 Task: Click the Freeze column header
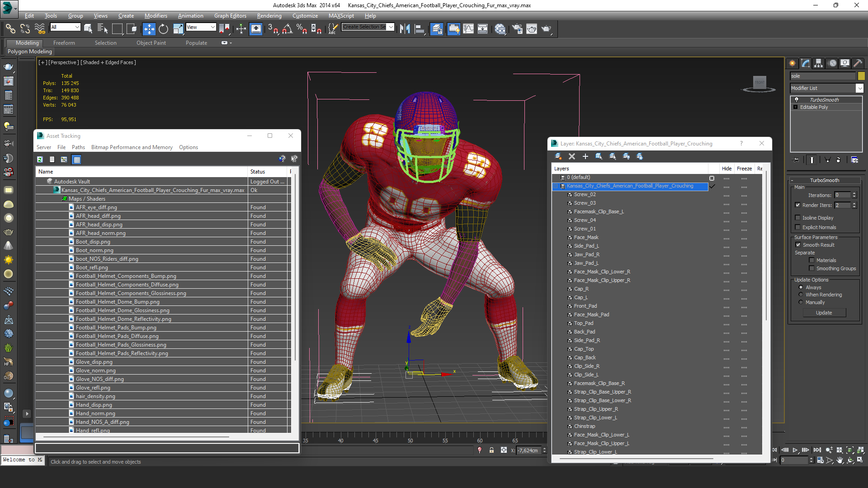(744, 169)
